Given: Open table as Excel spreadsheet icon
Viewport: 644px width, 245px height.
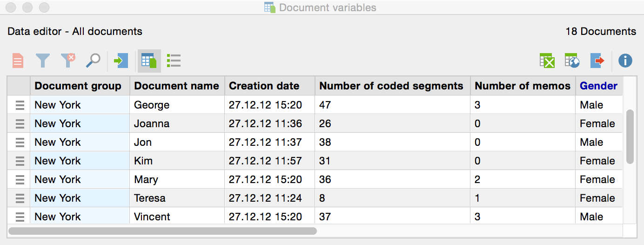Looking at the screenshot, I should pyautogui.click(x=547, y=61).
